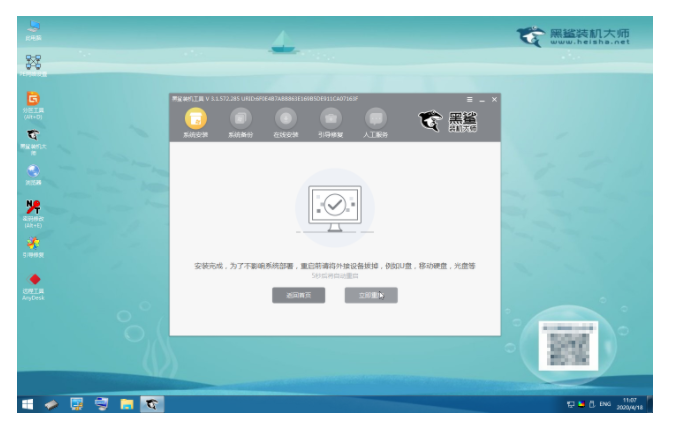The width and height of the screenshot is (674, 428).
Task: Open the 系统备份 (System Backup) tool
Action: point(241,119)
